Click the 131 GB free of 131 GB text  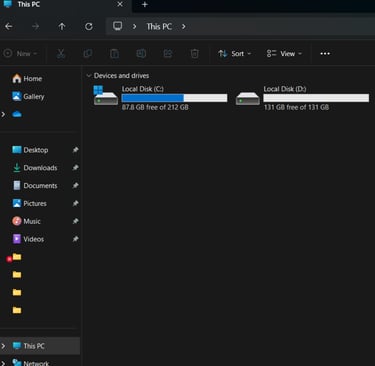(296, 107)
